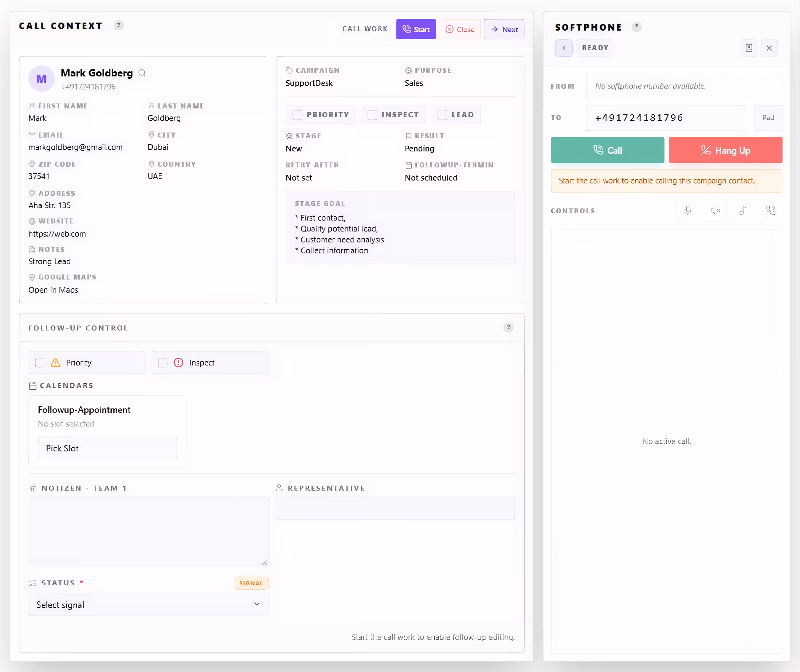The width and height of the screenshot is (800, 672).
Task: Click the To phone number input field
Action: click(x=665, y=118)
